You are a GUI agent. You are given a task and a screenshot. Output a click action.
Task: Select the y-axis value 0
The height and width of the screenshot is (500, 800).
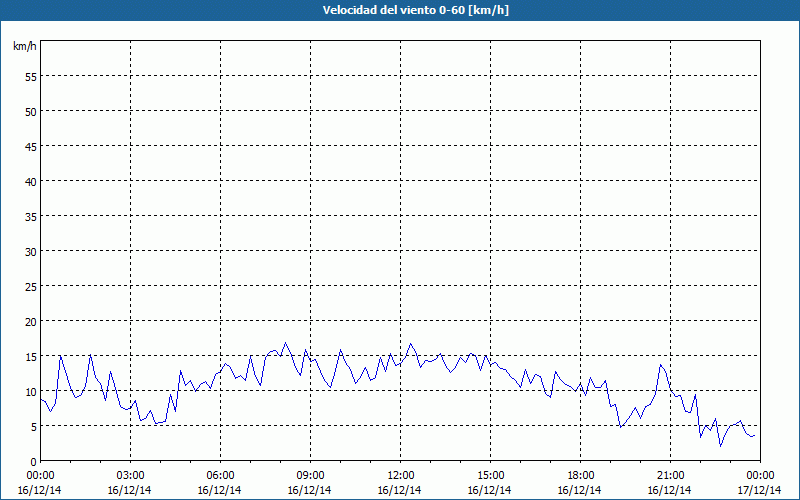(34, 462)
